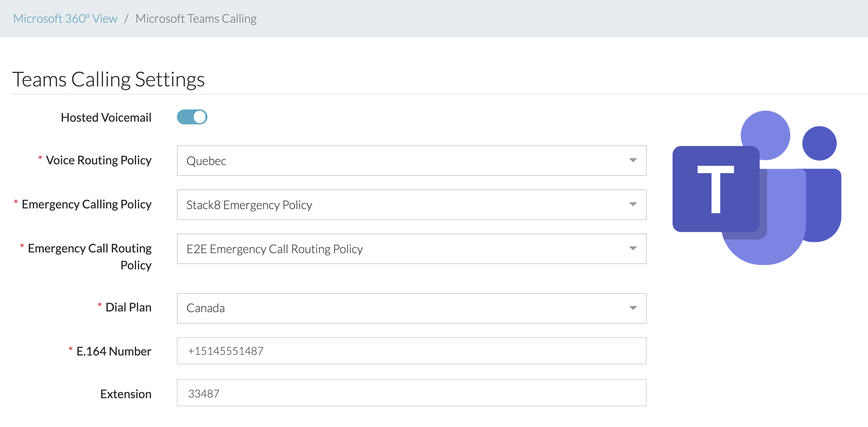Click the Voice Routing Policy label
The height and width of the screenshot is (427, 868).
click(x=99, y=160)
